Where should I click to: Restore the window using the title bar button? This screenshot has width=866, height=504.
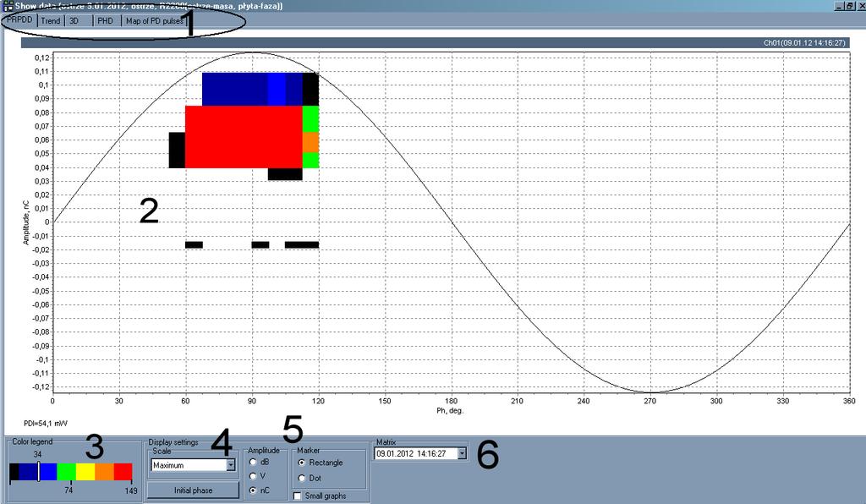click(851, 6)
